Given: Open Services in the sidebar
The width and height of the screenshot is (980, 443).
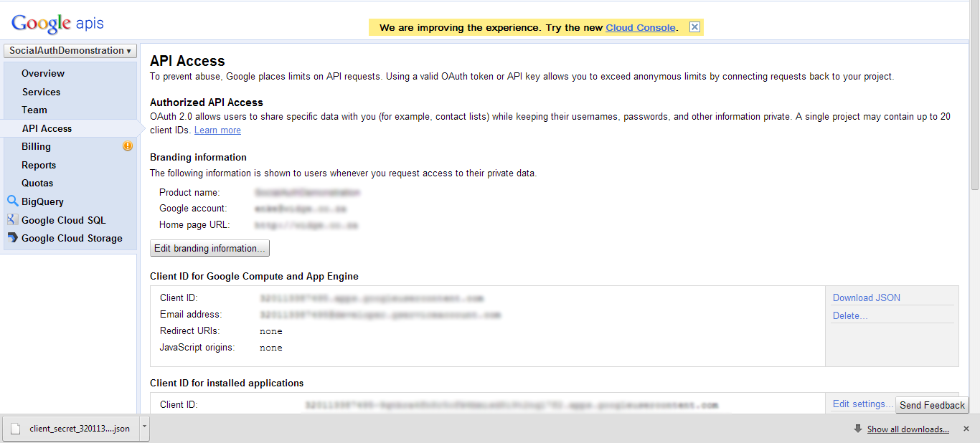Looking at the screenshot, I should click(x=41, y=92).
